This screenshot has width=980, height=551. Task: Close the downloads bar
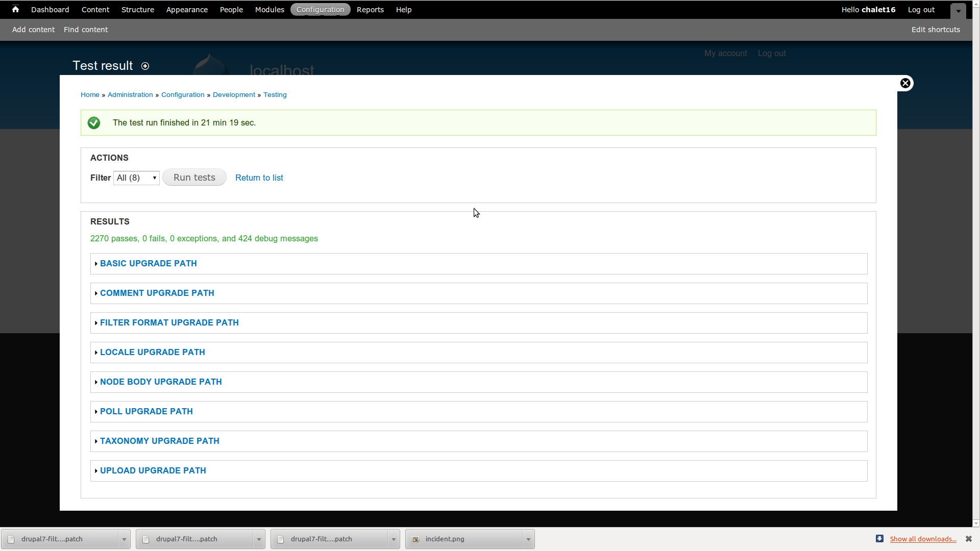(968, 539)
